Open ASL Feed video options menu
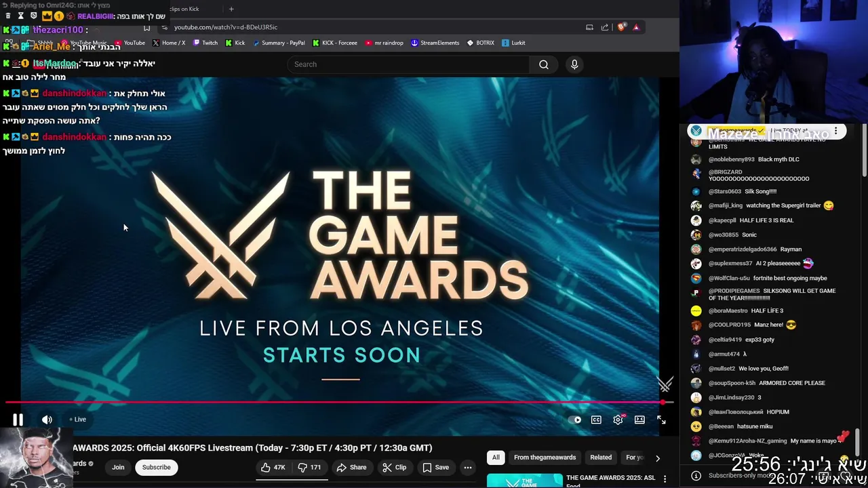The image size is (868, 488). 665,479
